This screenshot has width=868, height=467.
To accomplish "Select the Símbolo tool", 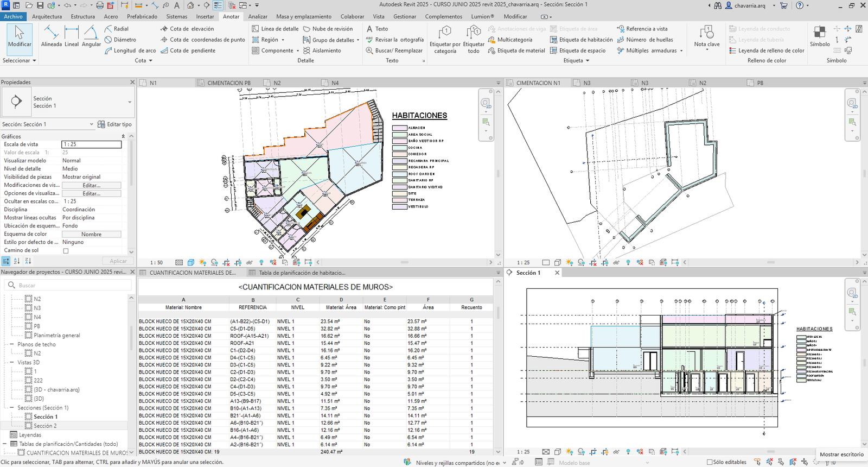I will pyautogui.click(x=820, y=36).
